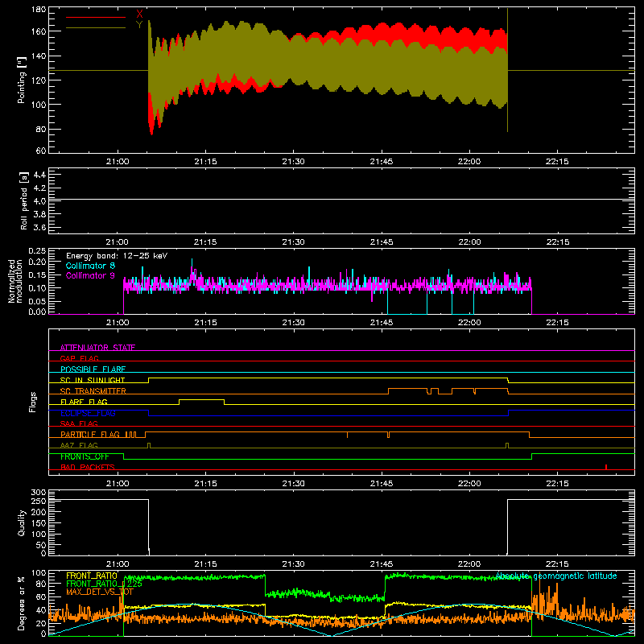Click the FLARE_FLAG label

[x=84, y=402]
